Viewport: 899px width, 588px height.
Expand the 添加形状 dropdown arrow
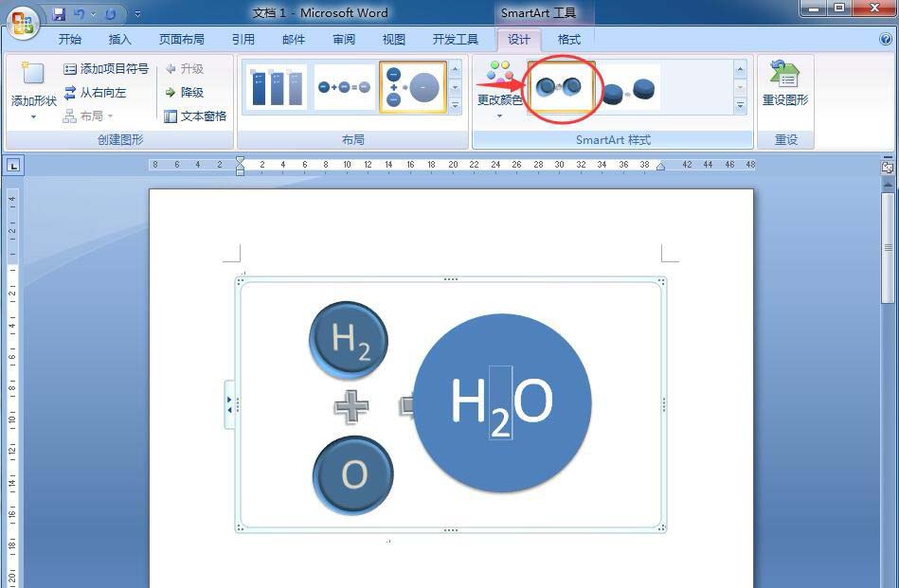coord(33,116)
